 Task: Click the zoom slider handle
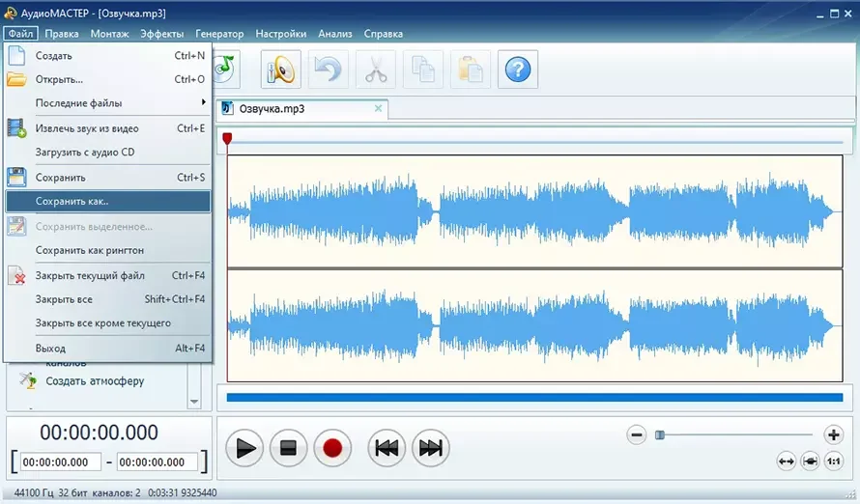coord(660,435)
